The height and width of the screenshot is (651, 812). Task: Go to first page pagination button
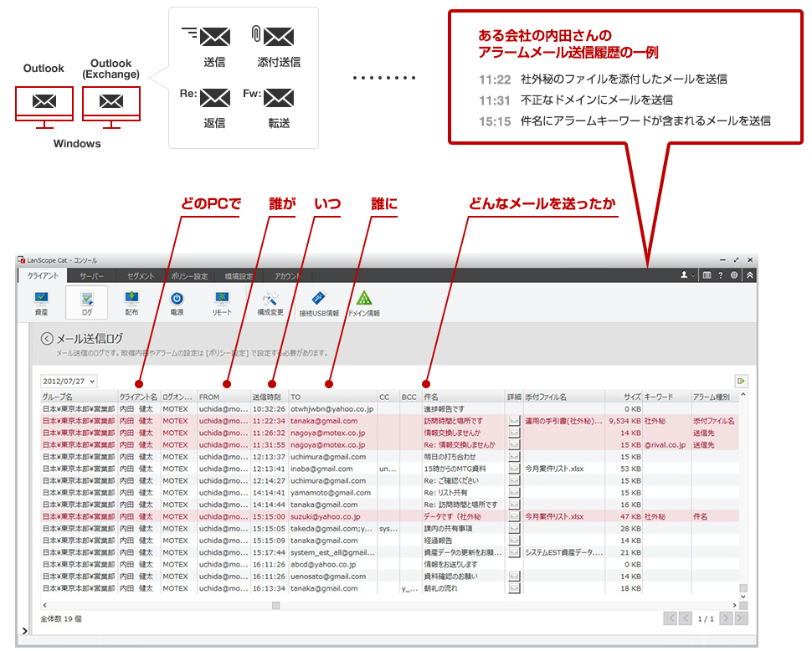pos(670,618)
